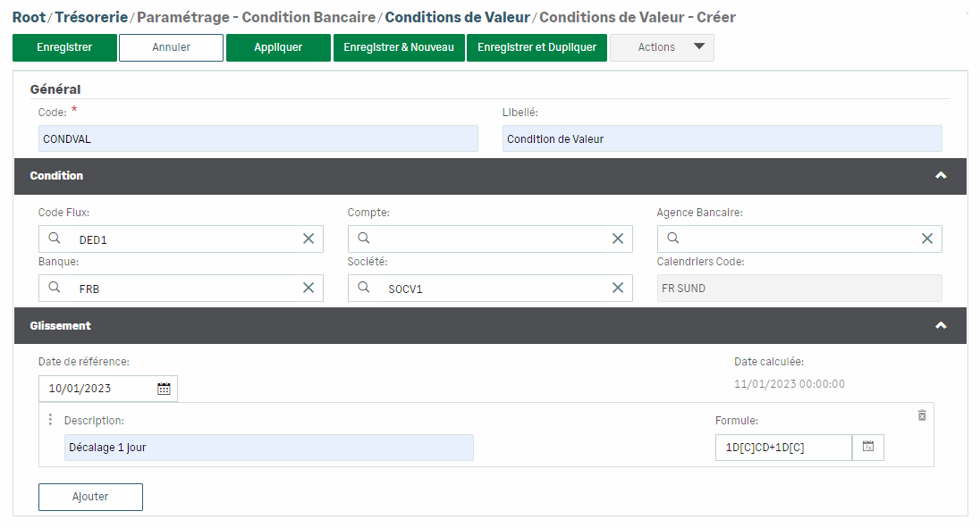Open the Formule calculator icon
The width and height of the screenshot is (980, 528).
tap(867, 447)
